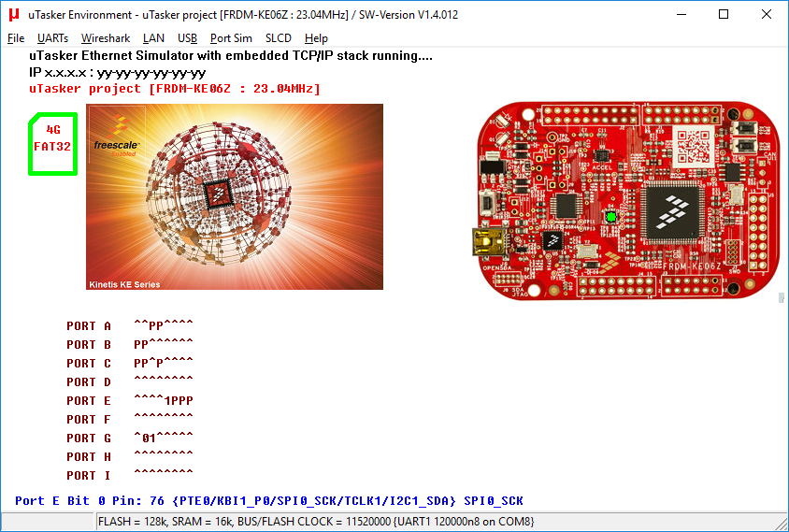
Task: Click the Ethernet Simulator running text
Action: [x=231, y=55]
